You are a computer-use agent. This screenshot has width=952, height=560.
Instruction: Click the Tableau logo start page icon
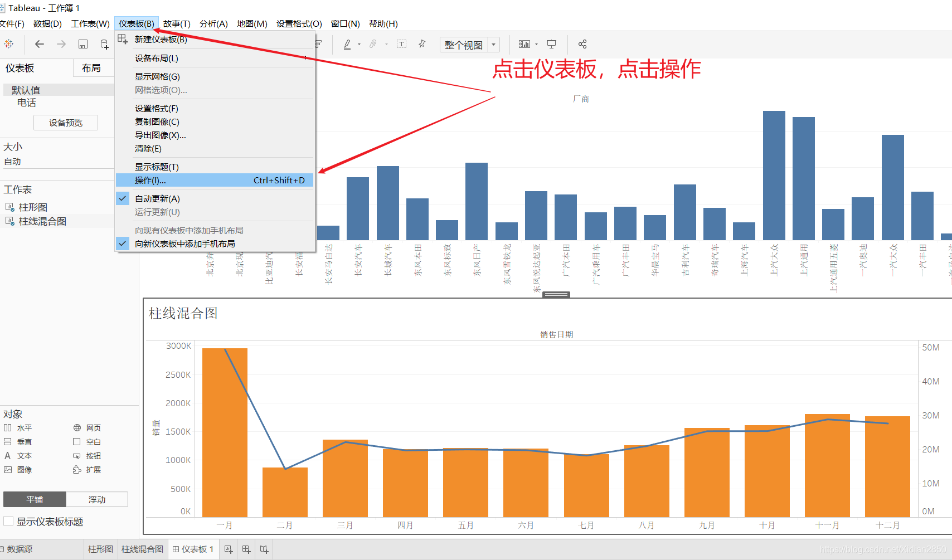9,44
